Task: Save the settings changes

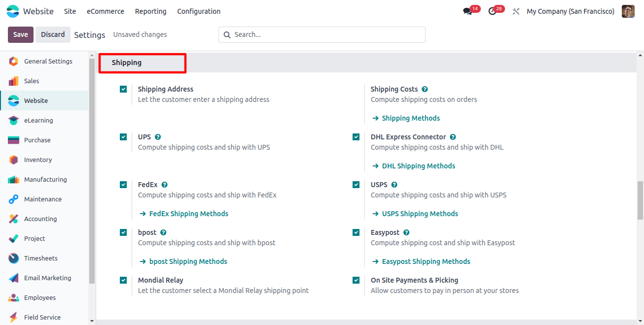Action: 21,34
